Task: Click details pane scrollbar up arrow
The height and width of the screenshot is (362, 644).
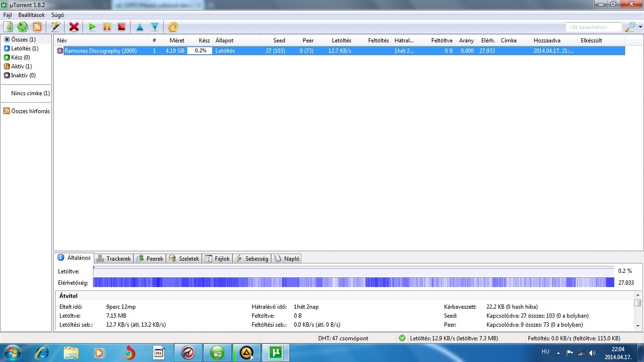Action: [x=638, y=295]
